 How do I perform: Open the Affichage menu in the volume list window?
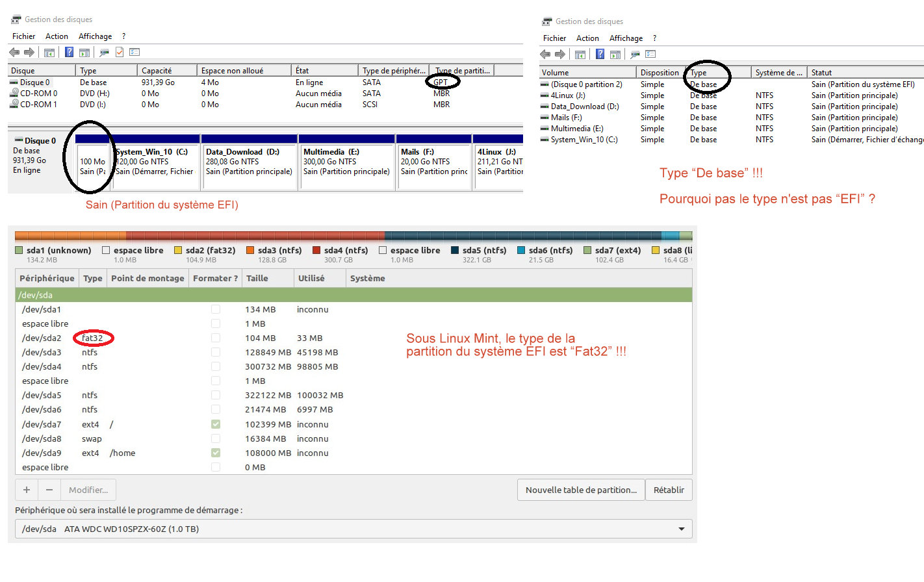pyautogui.click(x=626, y=38)
